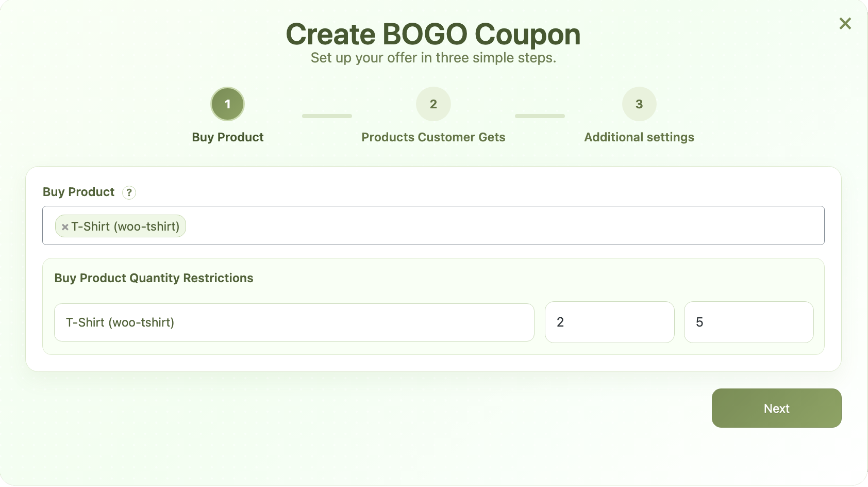Edit the quantity field showing 5
Image resolution: width=868 pixels, height=487 pixels.
tap(748, 322)
